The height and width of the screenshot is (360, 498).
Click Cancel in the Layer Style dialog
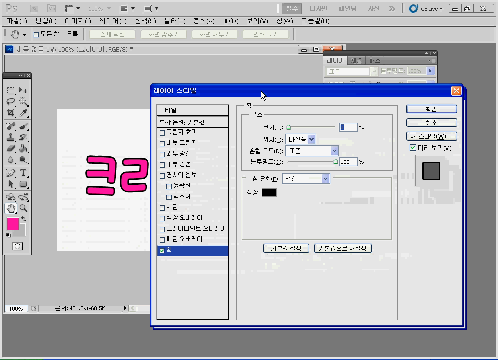pyautogui.click(x=431, y=123)
